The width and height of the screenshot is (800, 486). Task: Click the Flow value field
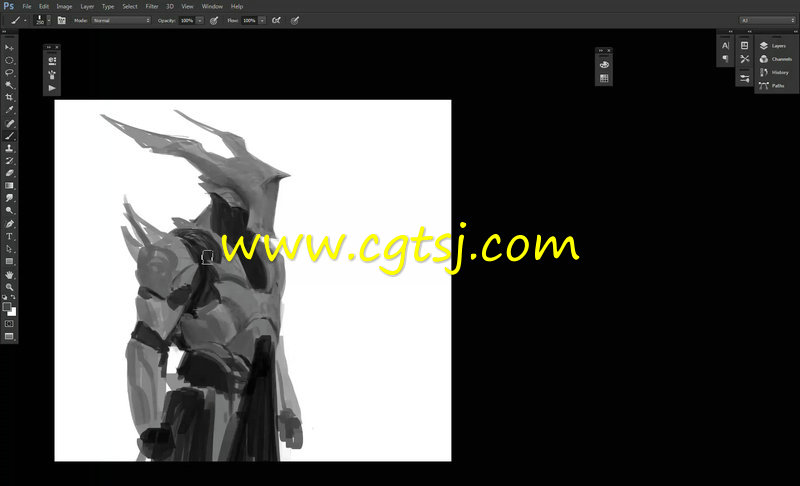[x=249, y=20]
